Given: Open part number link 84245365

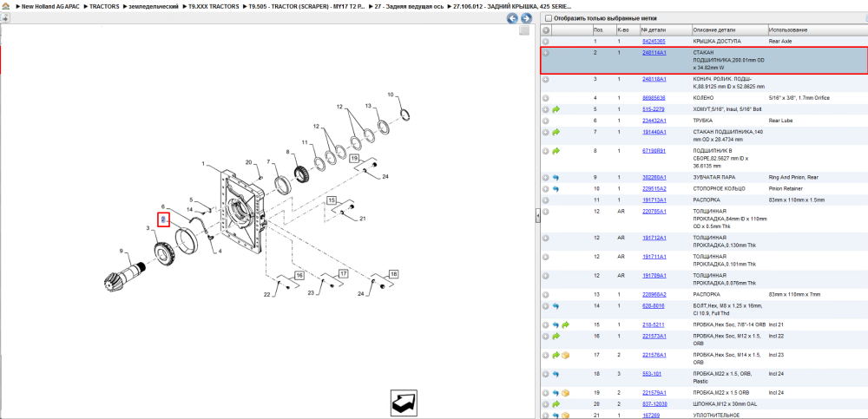Looking at the screenshot, I should [654, 42].
